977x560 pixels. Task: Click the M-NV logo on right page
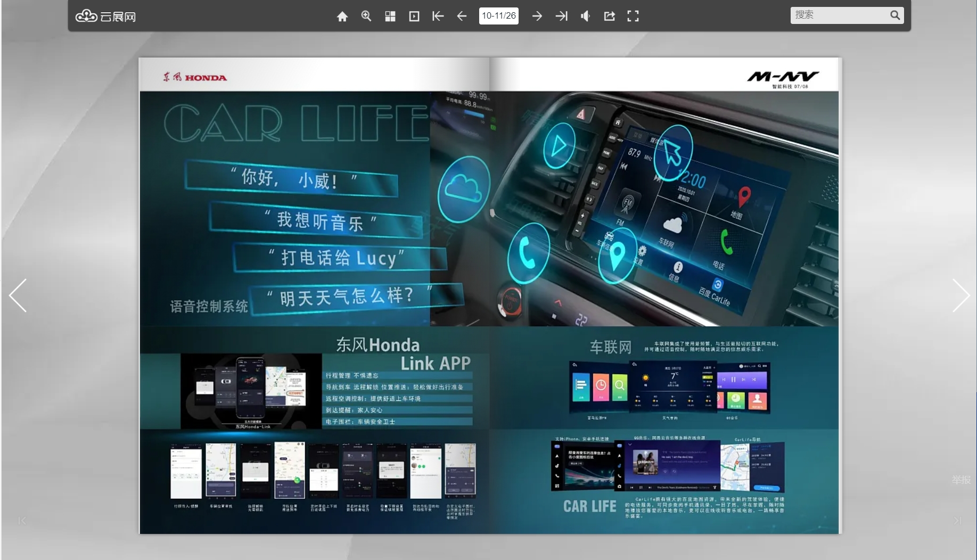(x=783, y=78)
